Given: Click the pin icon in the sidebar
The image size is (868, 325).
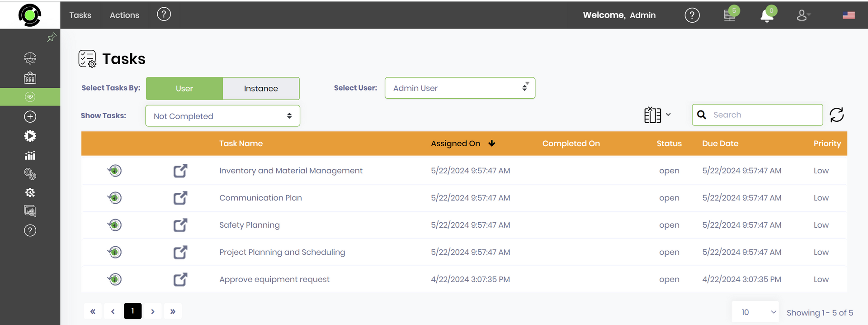Looking at the screenshot, I should [x=52, y=37].
